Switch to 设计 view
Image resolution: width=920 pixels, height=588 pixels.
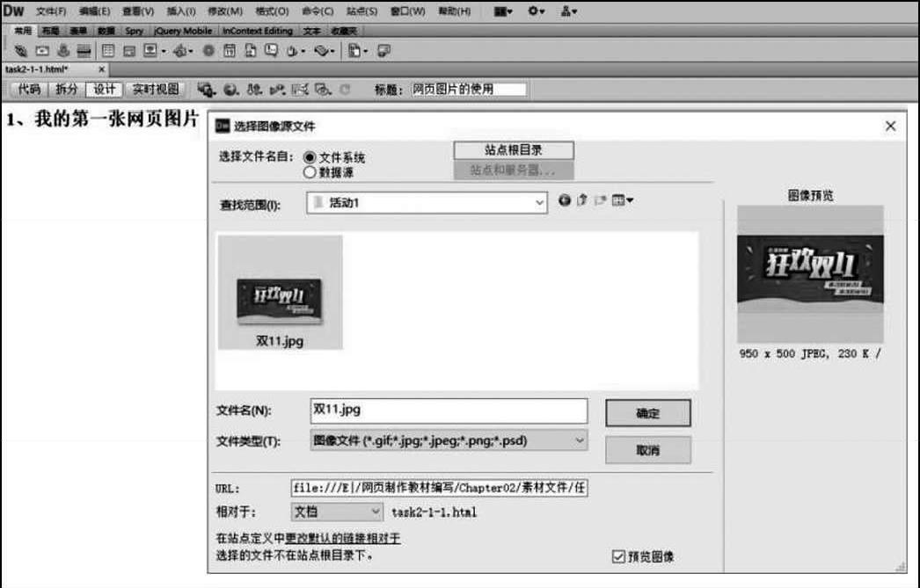click(x=104, y=89)
